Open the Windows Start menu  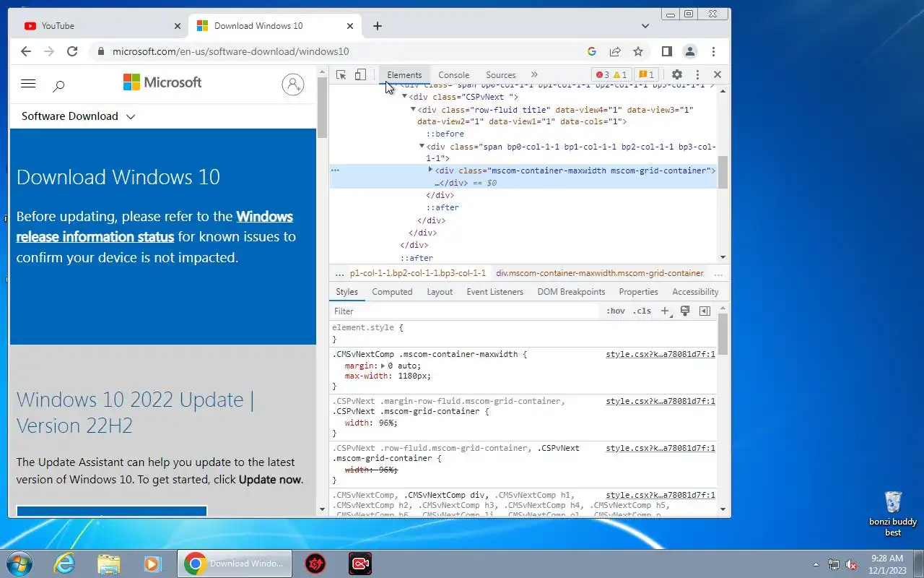click(19, 564)
